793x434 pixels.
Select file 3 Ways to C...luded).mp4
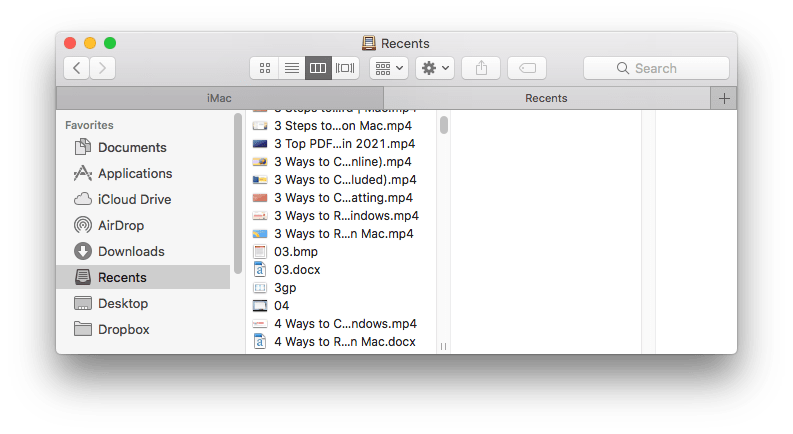[x=340, y=180]
